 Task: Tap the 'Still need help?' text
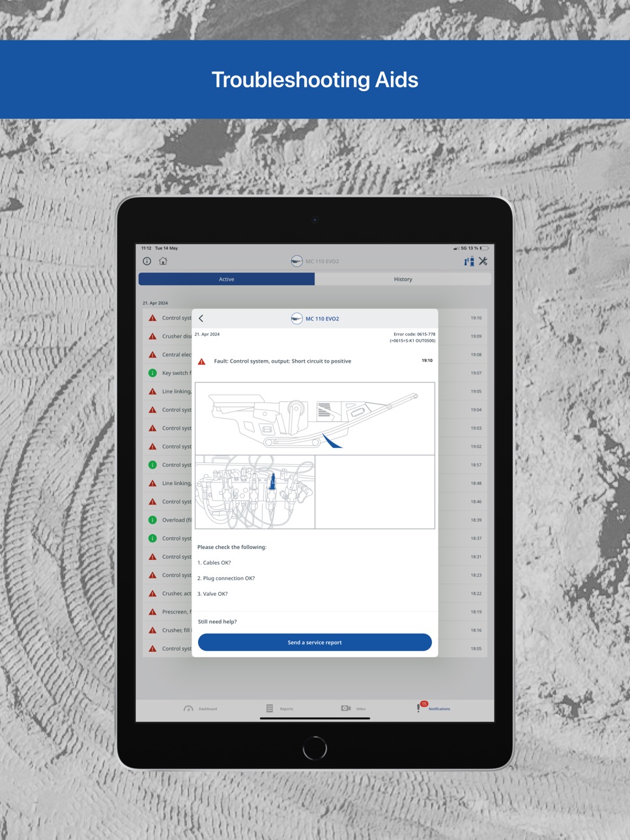point(217,622)
